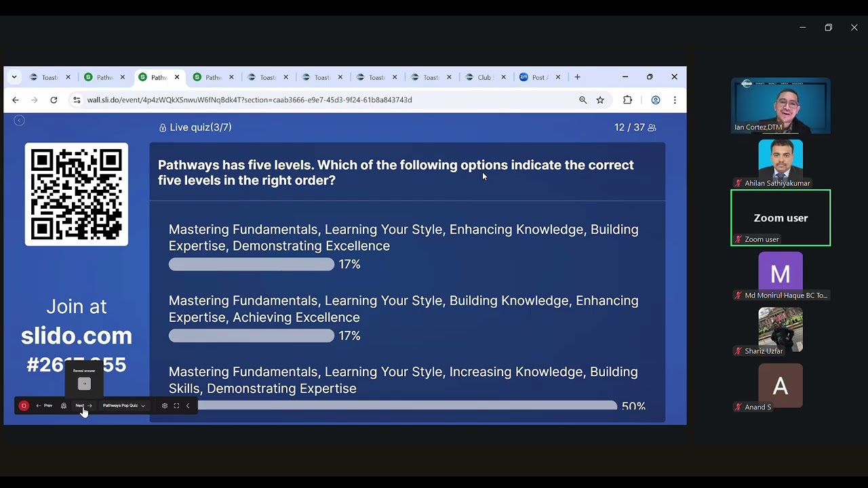Restore down the Chrome browser window
This screenshot has height=488, width=868.
tap(650, 77)
